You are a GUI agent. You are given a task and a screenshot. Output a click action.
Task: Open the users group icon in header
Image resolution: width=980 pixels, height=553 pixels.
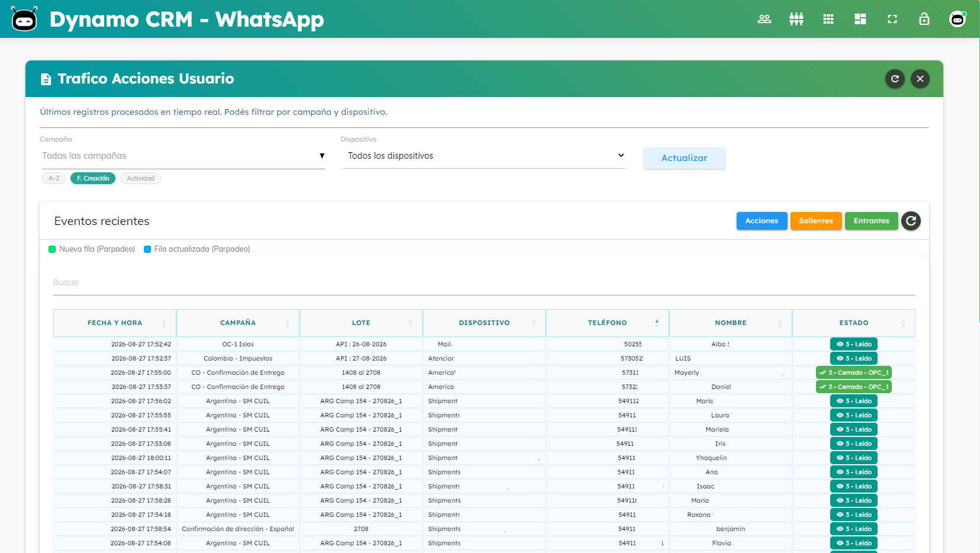point(764,19)
